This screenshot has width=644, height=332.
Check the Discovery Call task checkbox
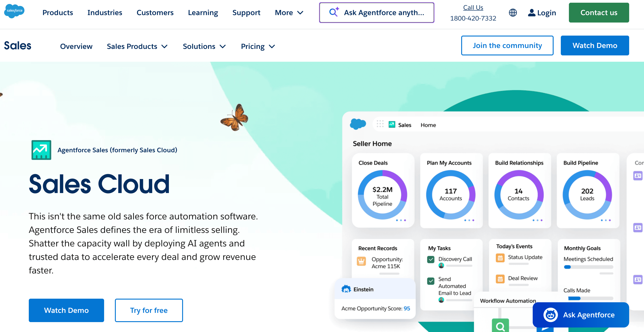[431, 259]
